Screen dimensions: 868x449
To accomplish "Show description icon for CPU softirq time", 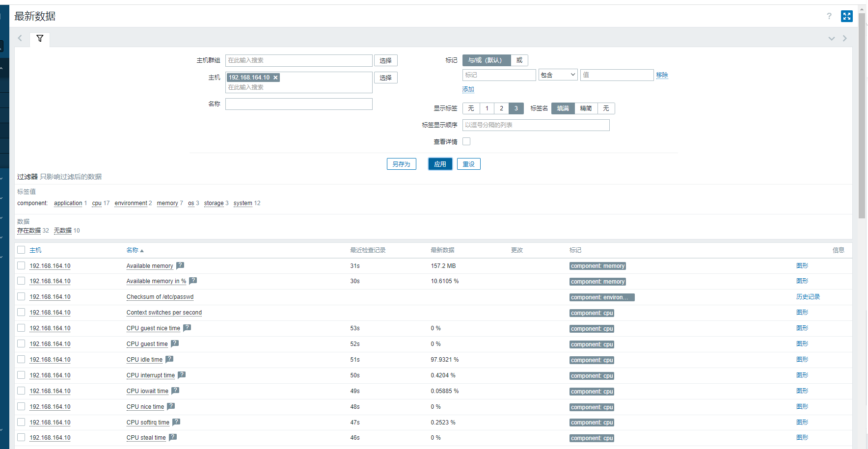I will point(176,422).
